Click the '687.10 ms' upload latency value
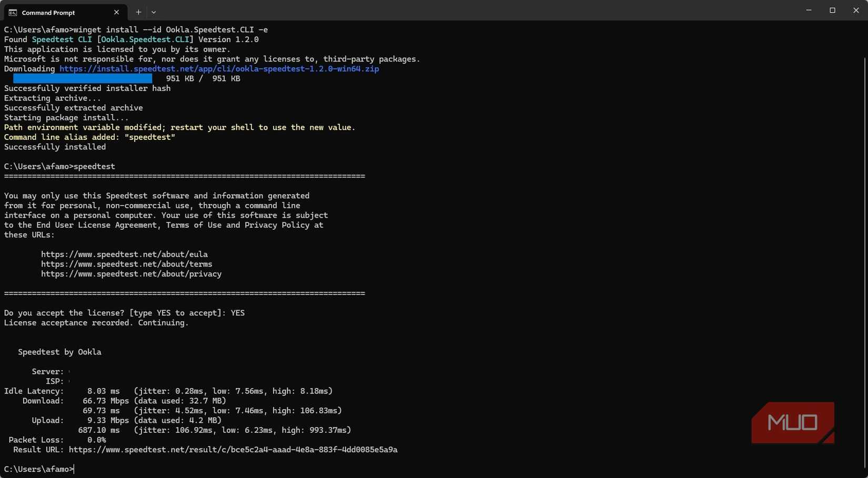Image resolution: width=868 pixels, height=478 pixels. pos(99,430)
